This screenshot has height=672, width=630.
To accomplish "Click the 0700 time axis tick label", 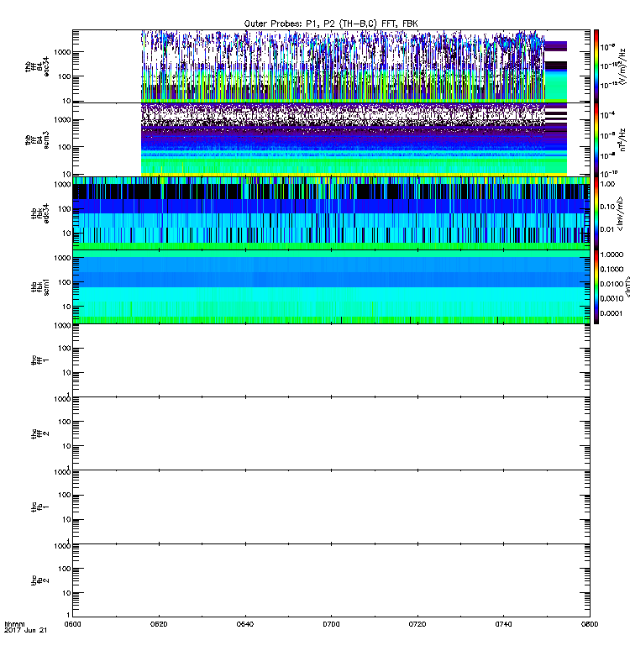I will pos(331,625).
